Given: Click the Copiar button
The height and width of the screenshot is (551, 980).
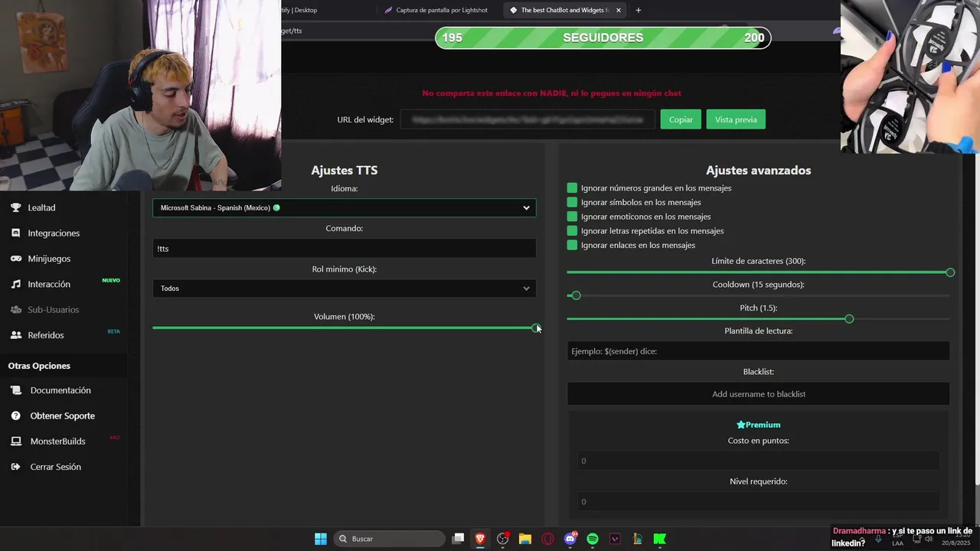Looking at the screenshot, I should tap(681, 119).
